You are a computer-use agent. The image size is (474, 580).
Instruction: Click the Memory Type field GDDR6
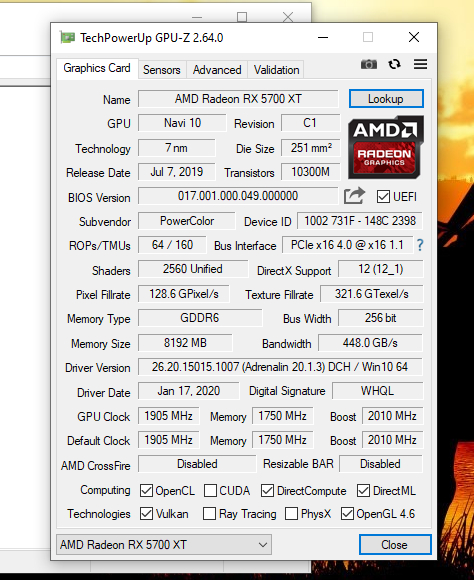coord(200,318)
